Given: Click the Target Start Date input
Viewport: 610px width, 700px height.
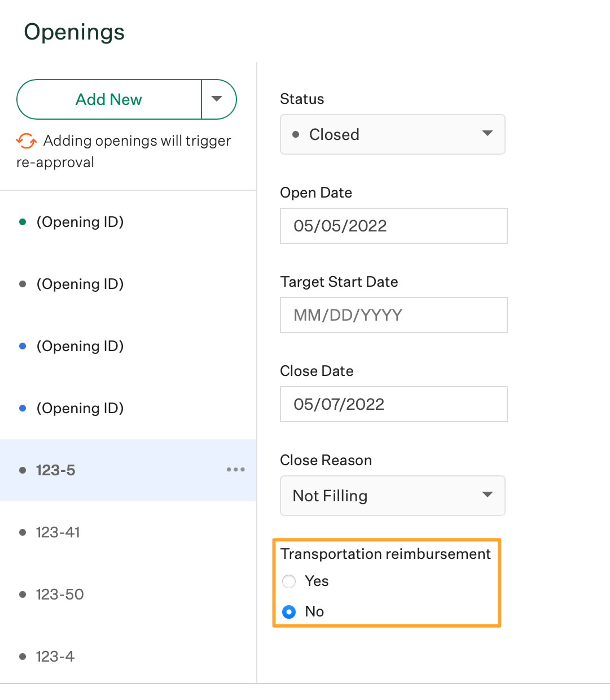Looking at the screenshot, I should click(393, 315).
